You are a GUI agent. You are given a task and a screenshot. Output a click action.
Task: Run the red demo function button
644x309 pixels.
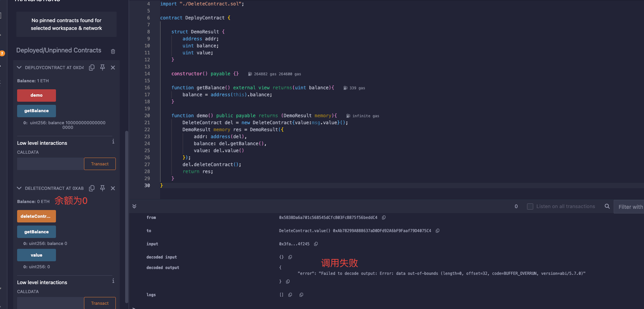pos(37,95)
